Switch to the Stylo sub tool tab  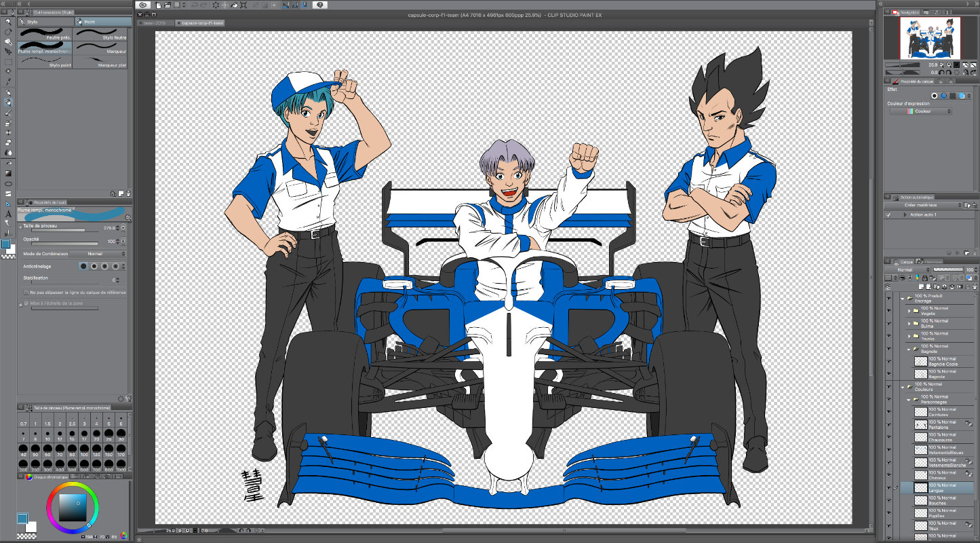point(45,22)
